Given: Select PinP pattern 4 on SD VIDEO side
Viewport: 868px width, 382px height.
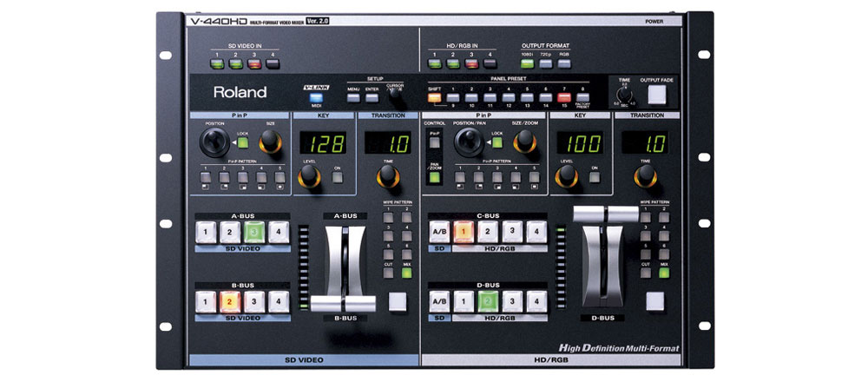Looking at the screenshot, I should pyautogui.click(x=261, y=177).
